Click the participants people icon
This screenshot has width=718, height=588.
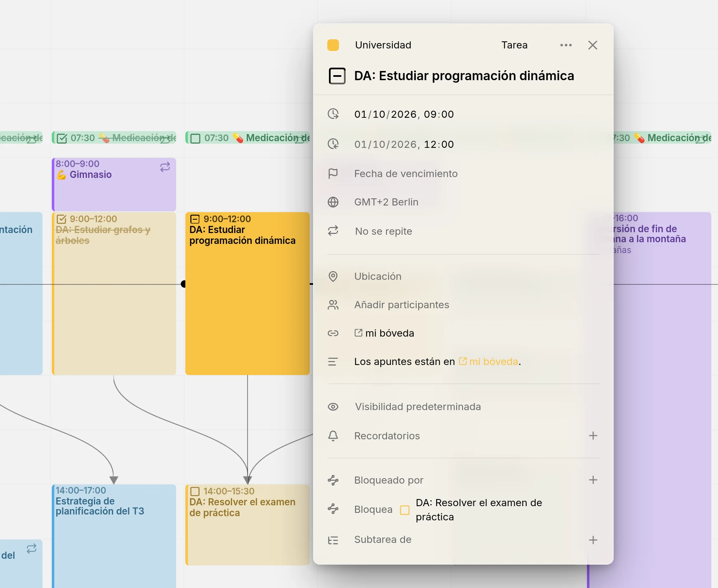click(x=333, y=305)
